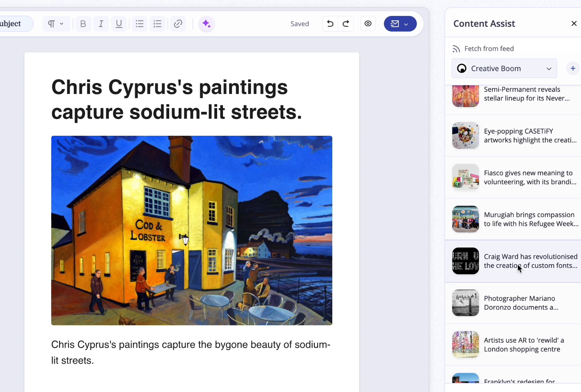Insert a bulleted list

pos(139,24)
